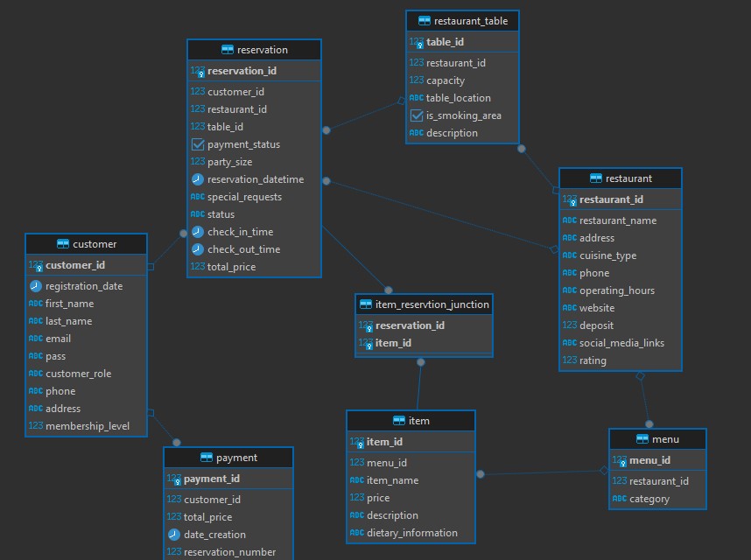The height and width of the screenshot is (560, 751).
Task: Select the payment table title bar
Action: pos(228,458)
